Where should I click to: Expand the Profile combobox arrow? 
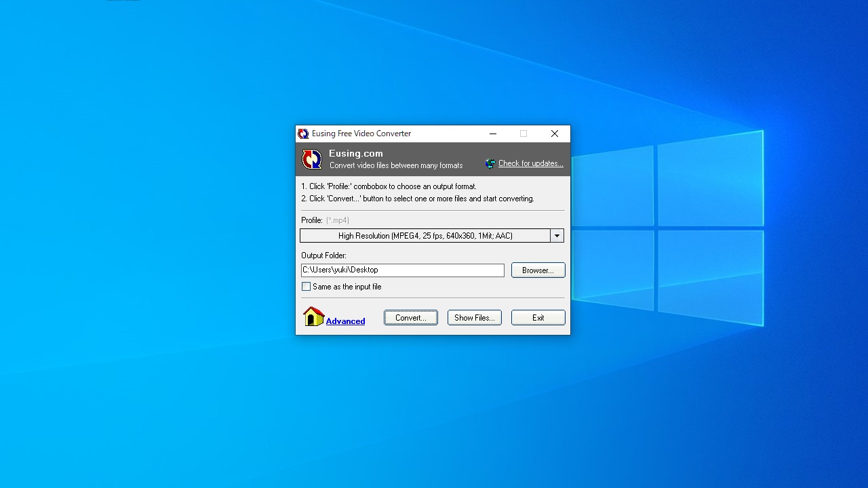coord(557,236)
